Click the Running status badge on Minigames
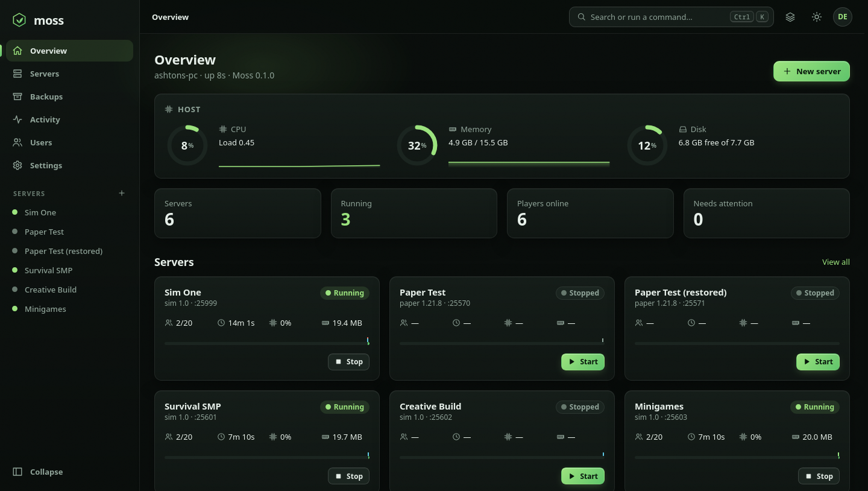The width and height of the screenshot is (868, 491). (815, 407)
